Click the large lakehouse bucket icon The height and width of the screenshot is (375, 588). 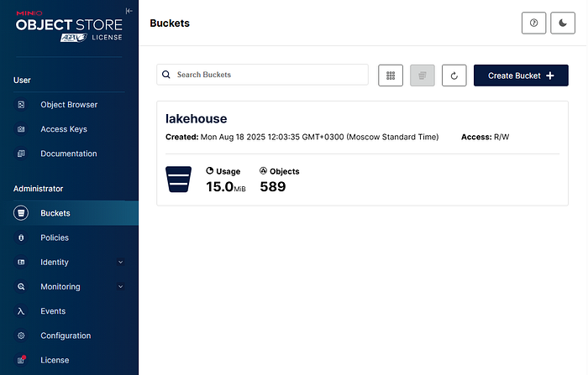pyautogui.click(x=178, y=180)
